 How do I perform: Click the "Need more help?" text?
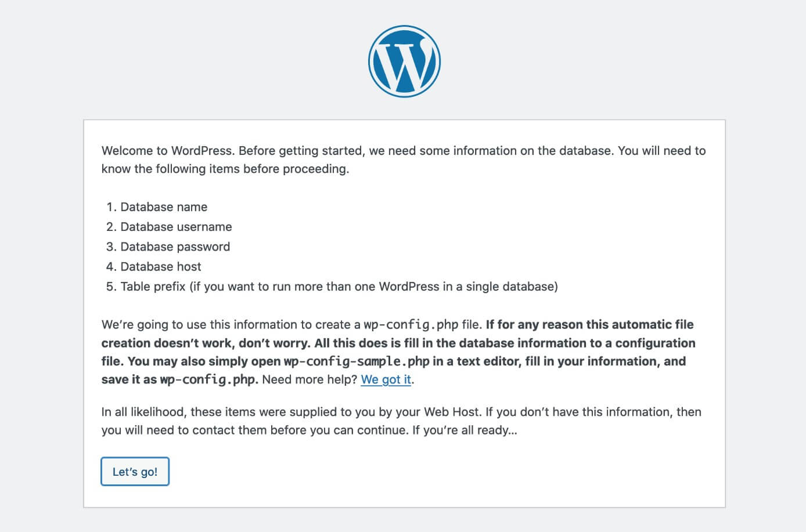(310, 379)
